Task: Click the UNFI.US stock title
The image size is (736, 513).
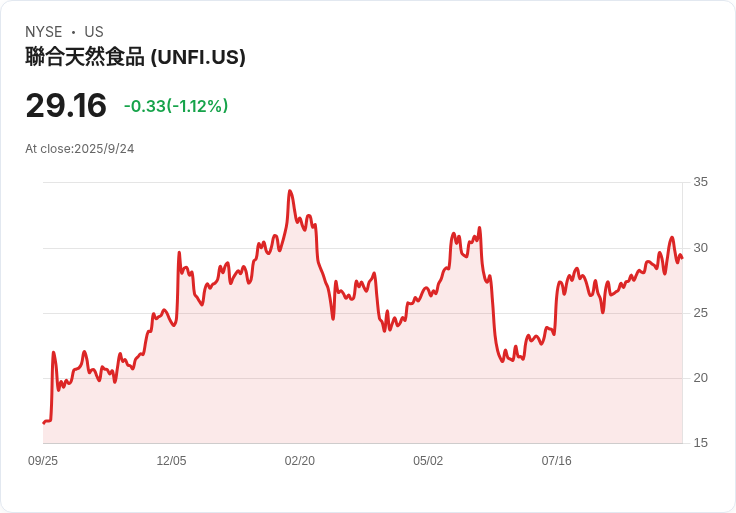Action: pyautogui.click(x=135, y=57)
